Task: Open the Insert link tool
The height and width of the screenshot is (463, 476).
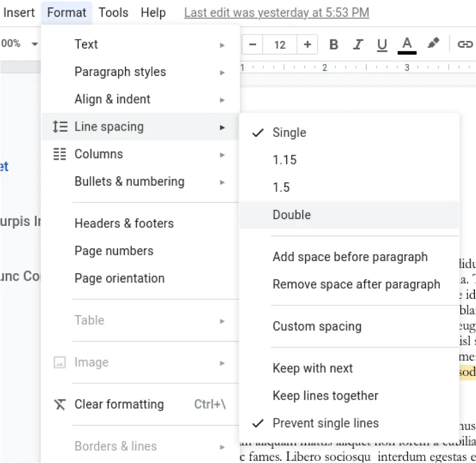Action: pyautogui.click(x=465, y=45)
